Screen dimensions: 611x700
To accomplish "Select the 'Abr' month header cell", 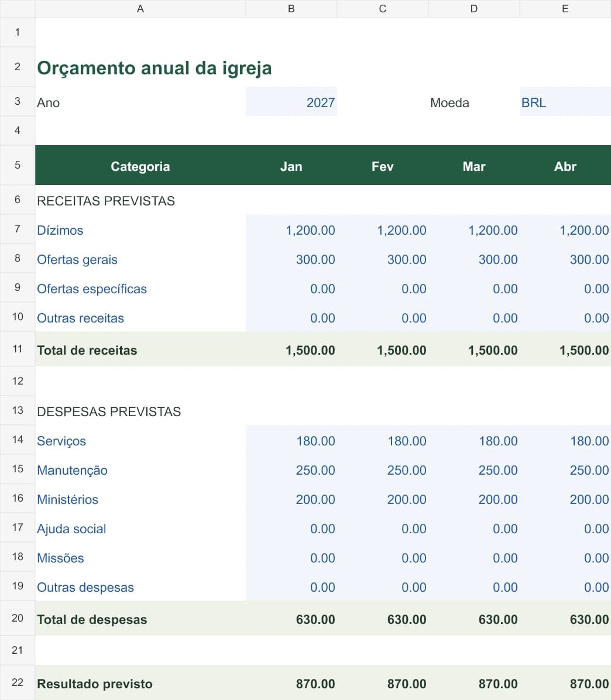I will [565, 165].
